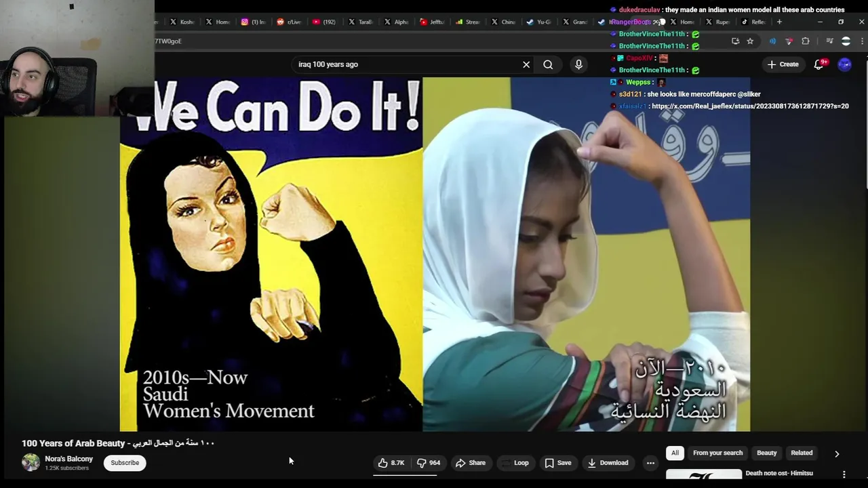Switch to the 'Yu-Gi' Steam browser tab

coord(539,22)
